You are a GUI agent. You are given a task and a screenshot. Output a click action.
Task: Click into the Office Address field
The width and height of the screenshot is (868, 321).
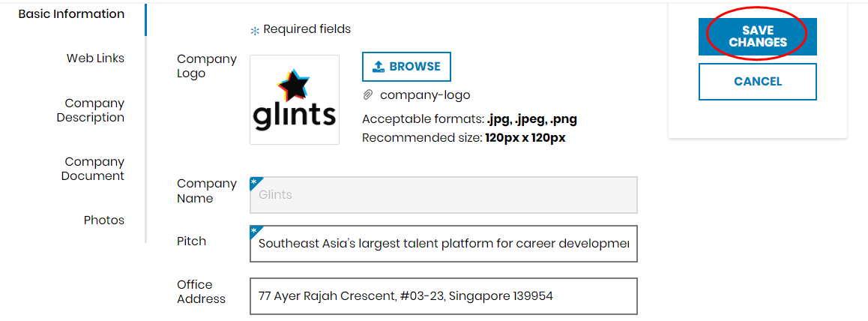tap(444, 296)
